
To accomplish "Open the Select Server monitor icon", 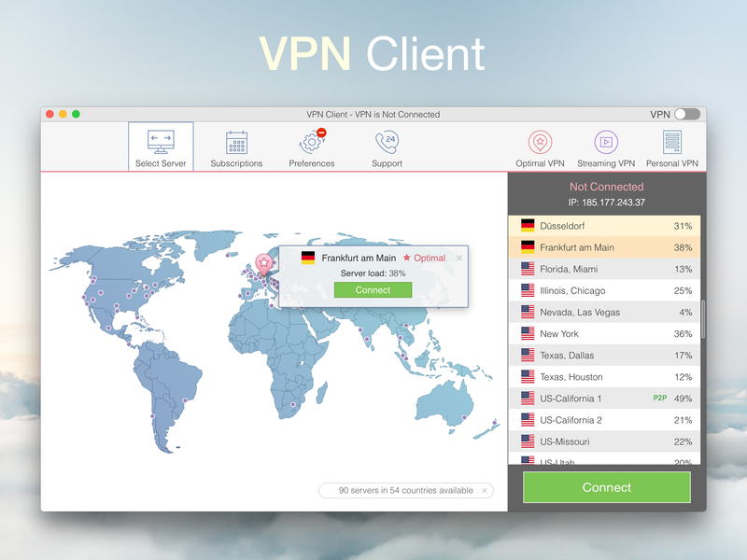I will (161, 142).
